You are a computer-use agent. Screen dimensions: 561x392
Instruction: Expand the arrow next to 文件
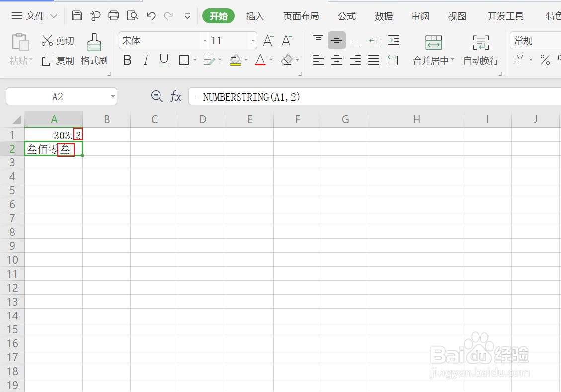tap(54, 16)
